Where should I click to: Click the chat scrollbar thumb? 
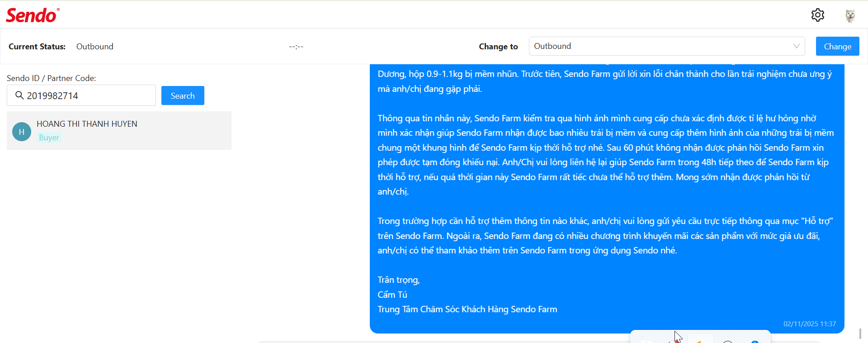[x=860, y=333]
